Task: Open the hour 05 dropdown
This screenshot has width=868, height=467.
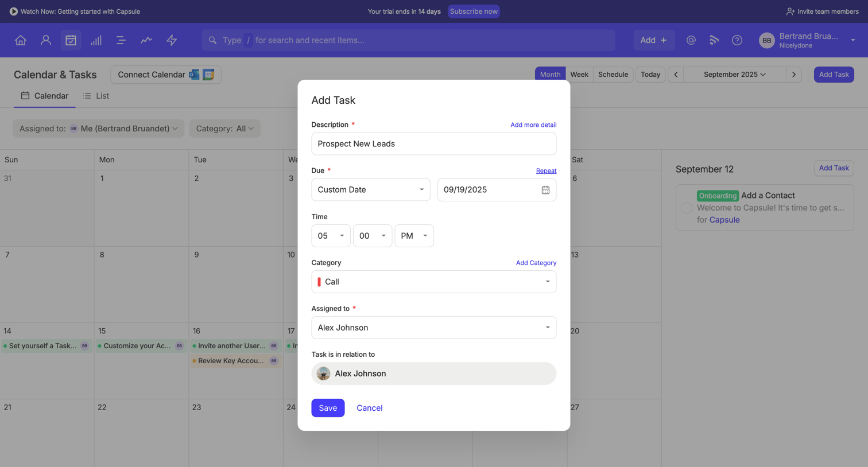Action: (x=331, y=236)
